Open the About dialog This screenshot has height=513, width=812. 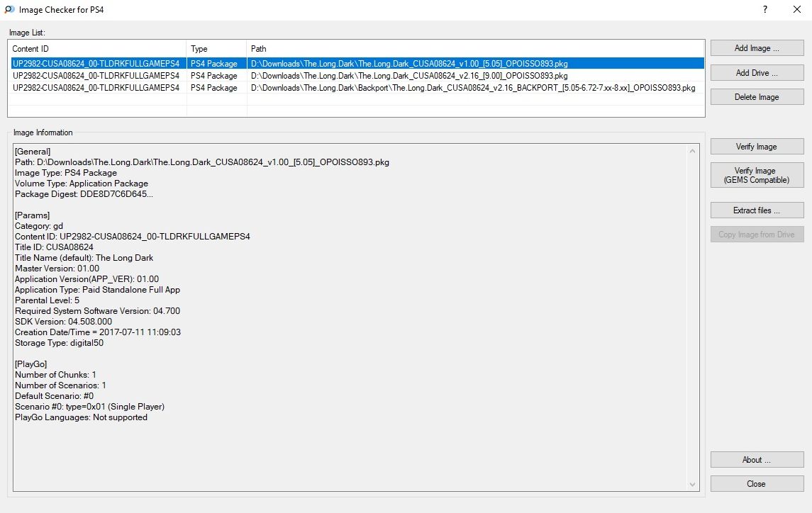click(x=757, y=460)
